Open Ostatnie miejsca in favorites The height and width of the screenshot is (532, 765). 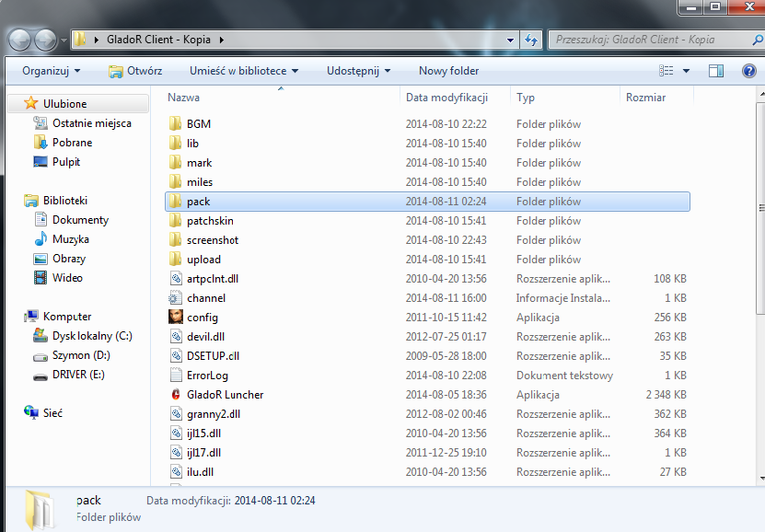[x=92, y=123]
